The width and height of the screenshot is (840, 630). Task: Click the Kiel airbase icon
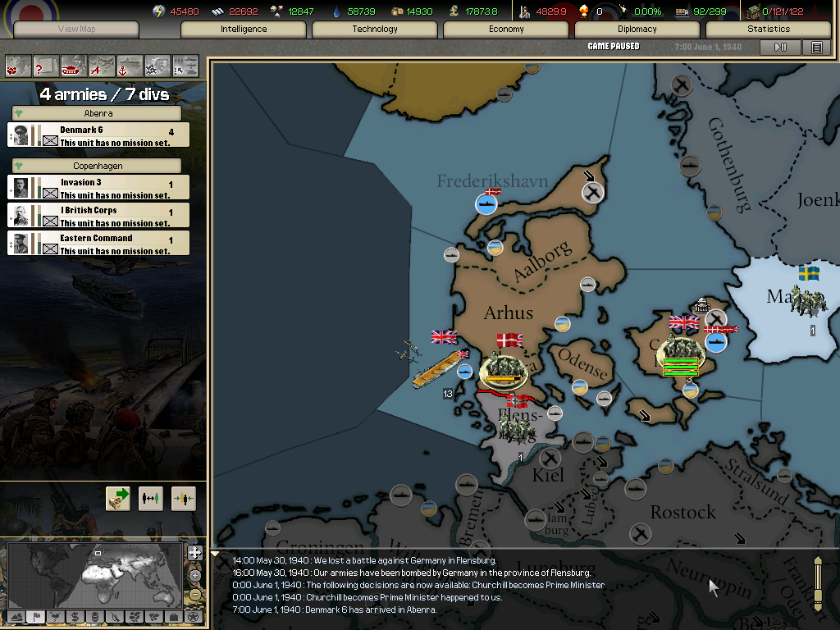tap(549, 458)
